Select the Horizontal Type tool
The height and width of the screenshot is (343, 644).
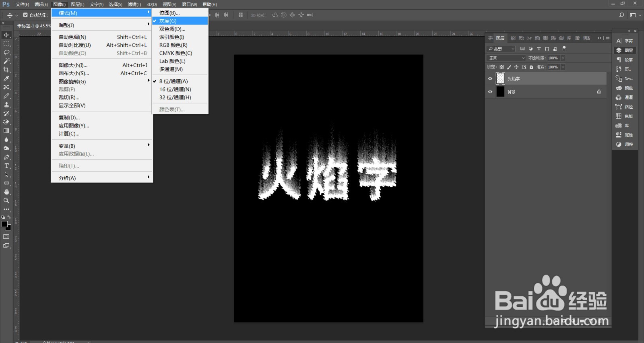click(x=6, y=166)
